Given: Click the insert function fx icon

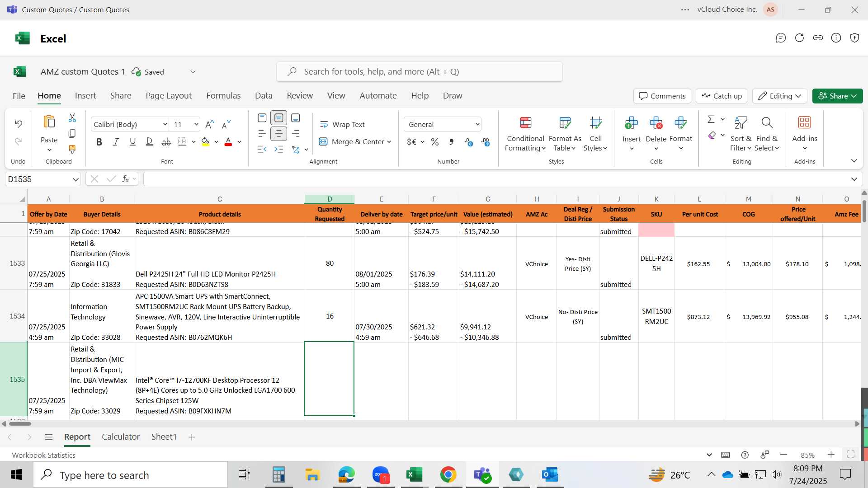Looking at the screenshot, I should point(126,179).
